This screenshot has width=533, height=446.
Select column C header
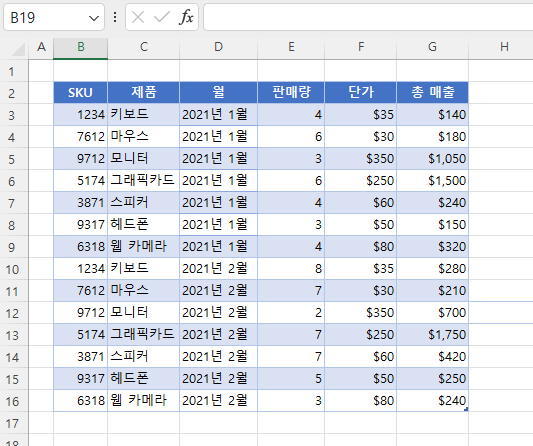(143, 48)
